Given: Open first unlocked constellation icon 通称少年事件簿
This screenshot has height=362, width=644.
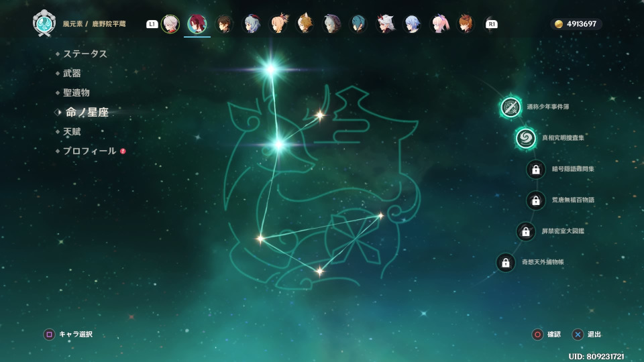Looking at the screenshot, I should tap(511, 107).
